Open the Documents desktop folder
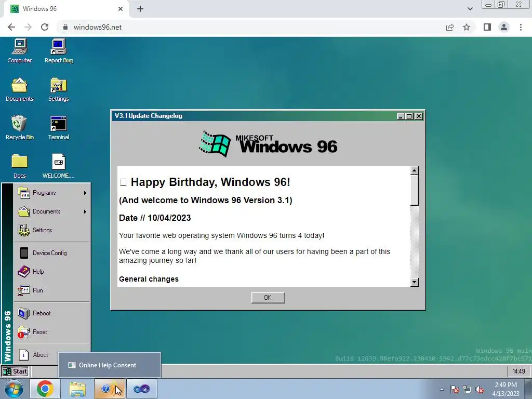The height and width of the screenshot is (399, 532). 19,89
